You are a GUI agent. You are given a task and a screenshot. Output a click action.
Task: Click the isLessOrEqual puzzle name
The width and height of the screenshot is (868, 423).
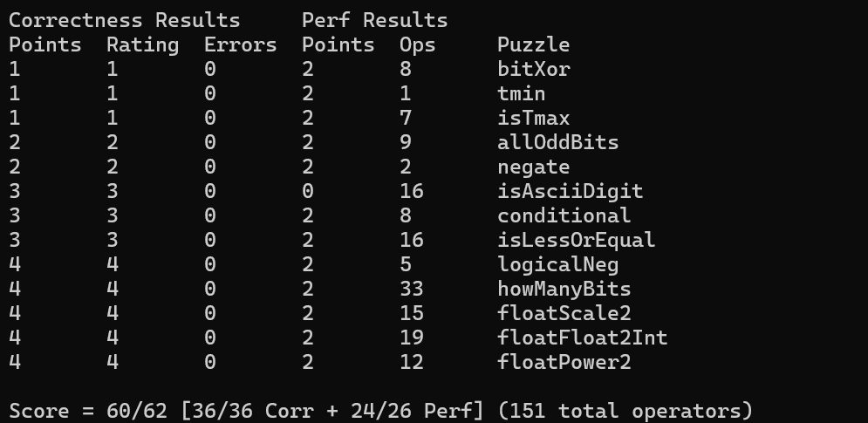tap(577, 240)
